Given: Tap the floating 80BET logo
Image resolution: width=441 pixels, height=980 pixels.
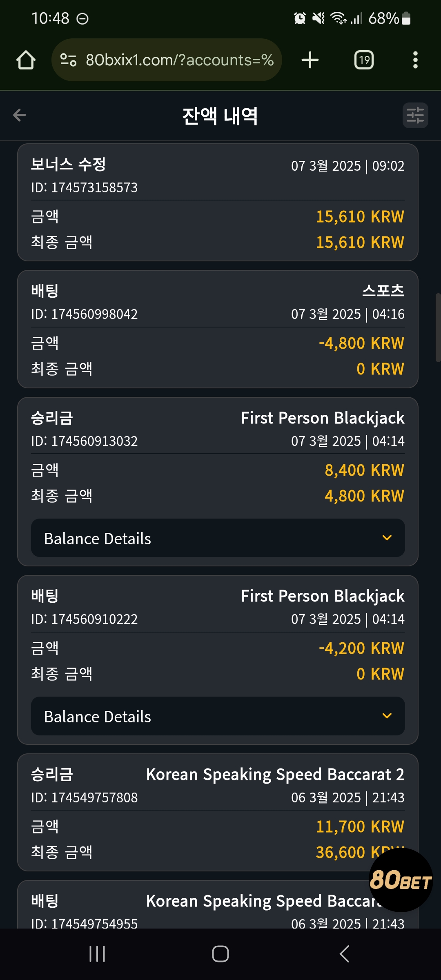Looking at the screenshot, I should [x=401, y=880].
